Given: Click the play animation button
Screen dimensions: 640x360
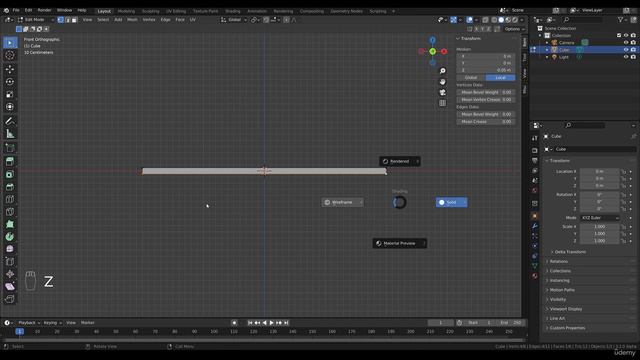Looking at the screenshot, I should pyautogui.click(x=271, y=322).
